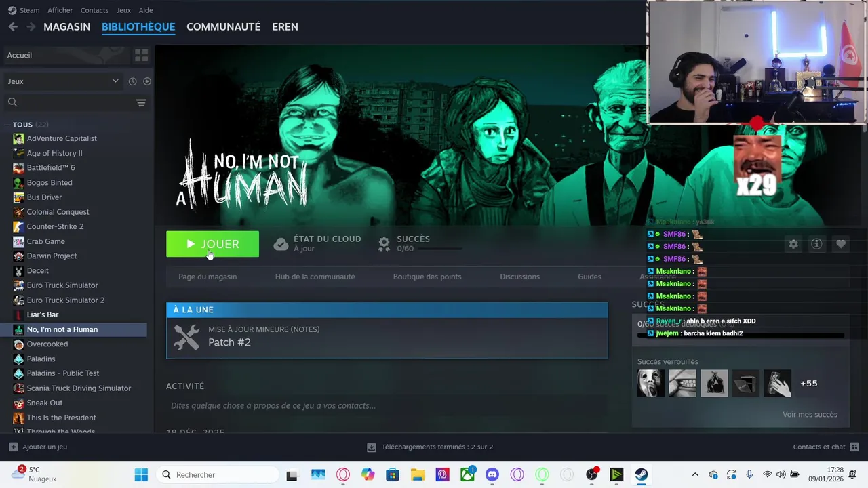Viewport: 868px width, 488px height.
Task: View first locked achievement thumbnail
Action: pos(650,383)
